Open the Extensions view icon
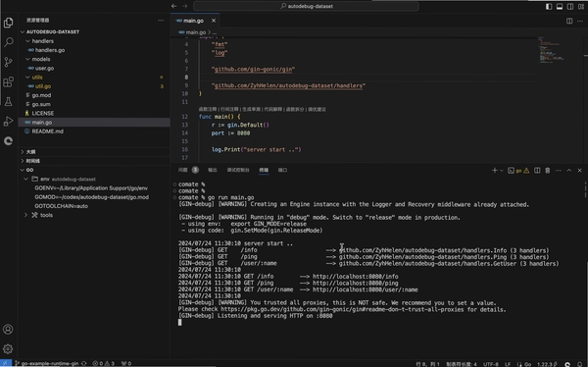 point(8,81)
